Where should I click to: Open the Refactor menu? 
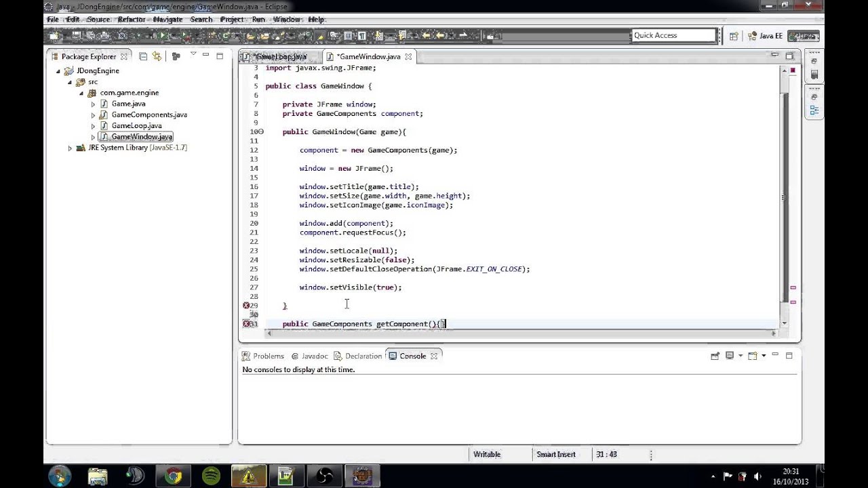point(132,19)
